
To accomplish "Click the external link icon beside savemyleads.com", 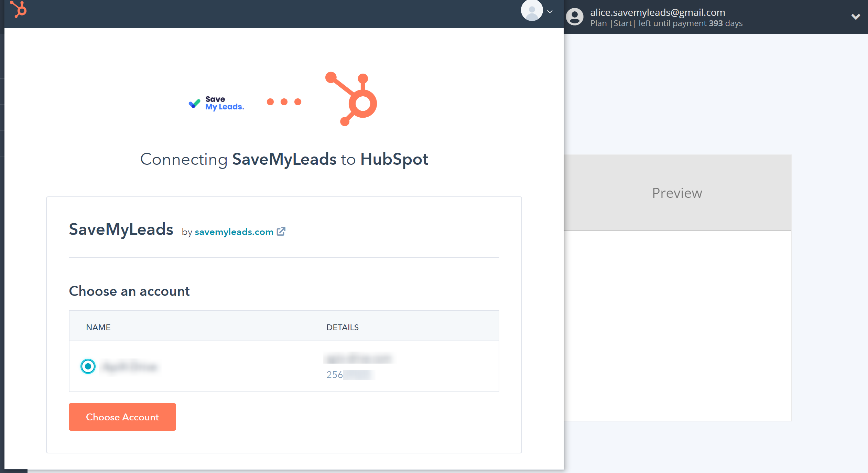I will click(x=281, y=232).
